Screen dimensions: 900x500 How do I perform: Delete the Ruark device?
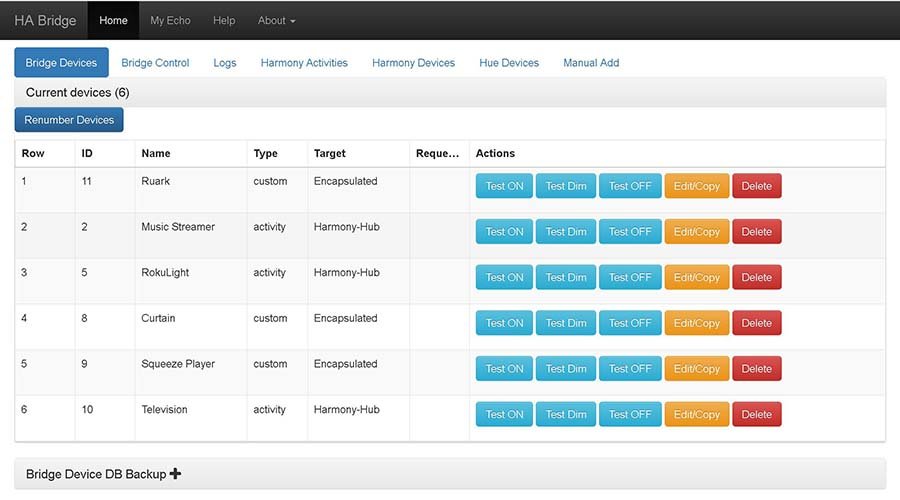[x=756, y=186]
